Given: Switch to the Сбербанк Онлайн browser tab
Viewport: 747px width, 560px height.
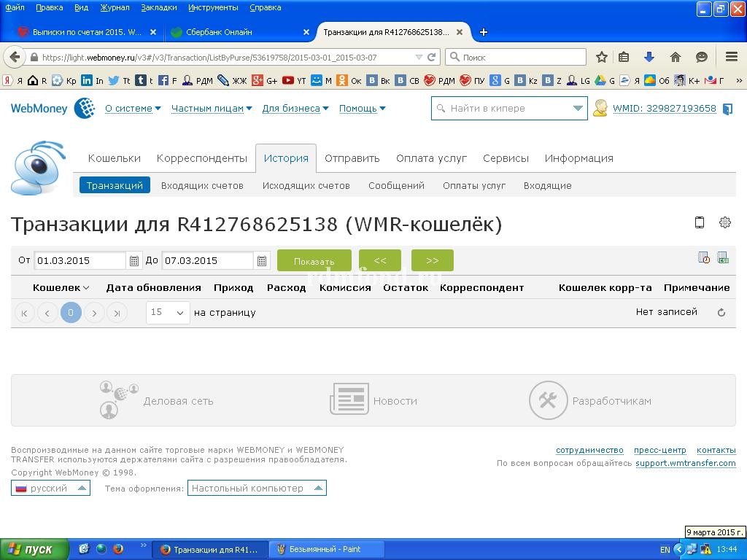Looking at the screenshot, I should pos(239,32).
